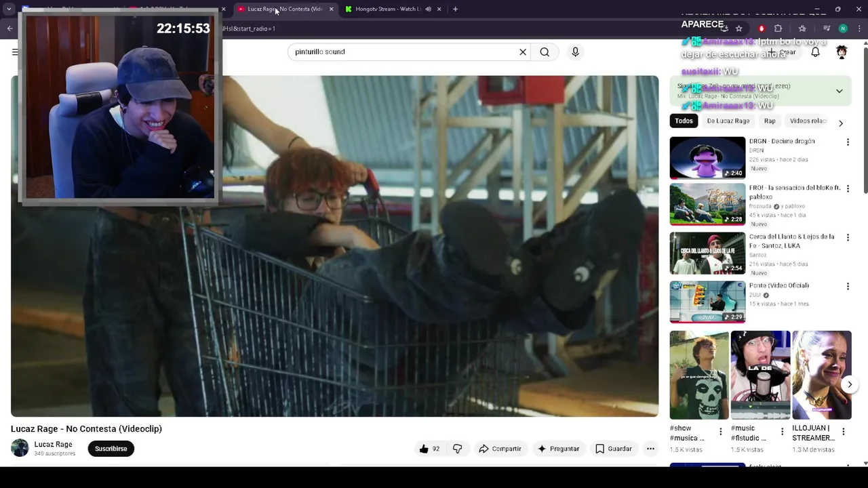Open YouTube notifications bell
The width and height of the screenshot is (868, 488).
(815, 52)
